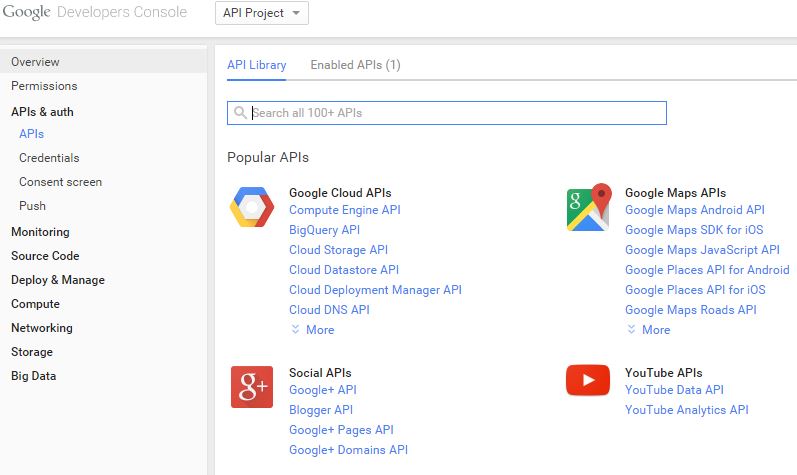
Task: Click the Developers Console header text
Action: click(122, 12)
